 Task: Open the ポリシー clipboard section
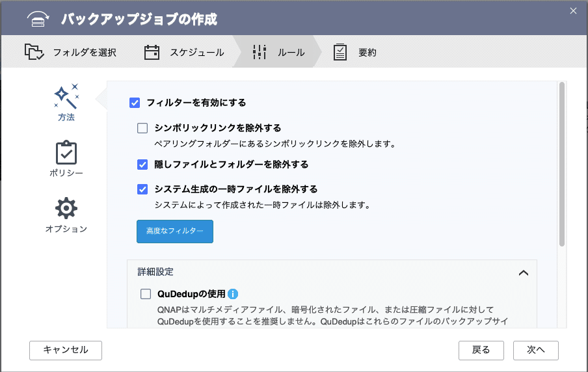pyautogui.click(x=66, y=159)
